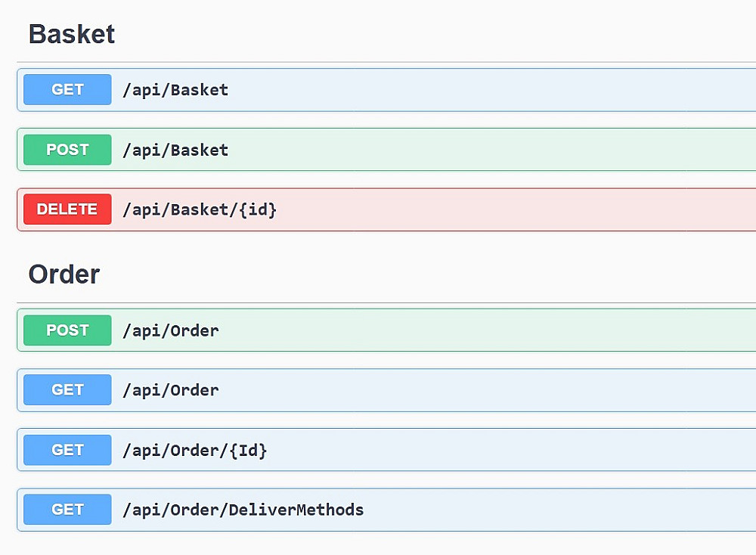Click the GET badge for DeliverMethods endpoint
The image size is (756, 555).
[67, 510]
